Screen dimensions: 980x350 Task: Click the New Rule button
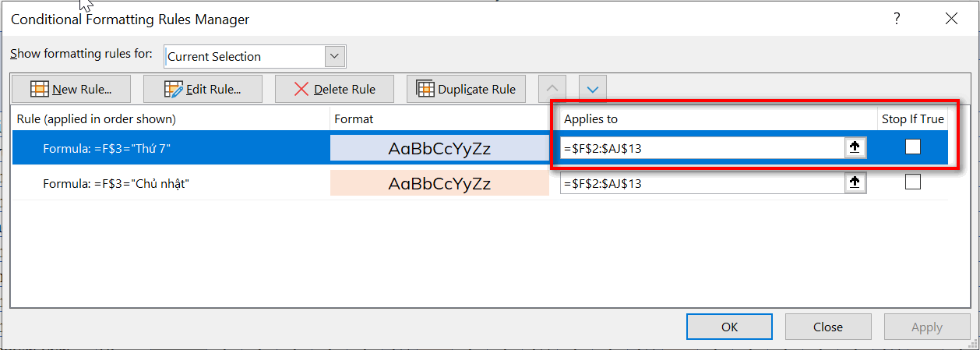click(x=70, y=89)
